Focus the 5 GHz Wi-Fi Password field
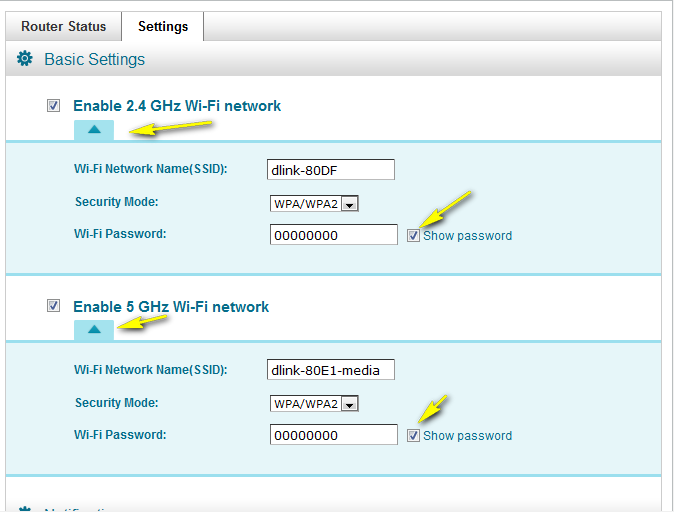674x512 pixels. pos(334,435)
